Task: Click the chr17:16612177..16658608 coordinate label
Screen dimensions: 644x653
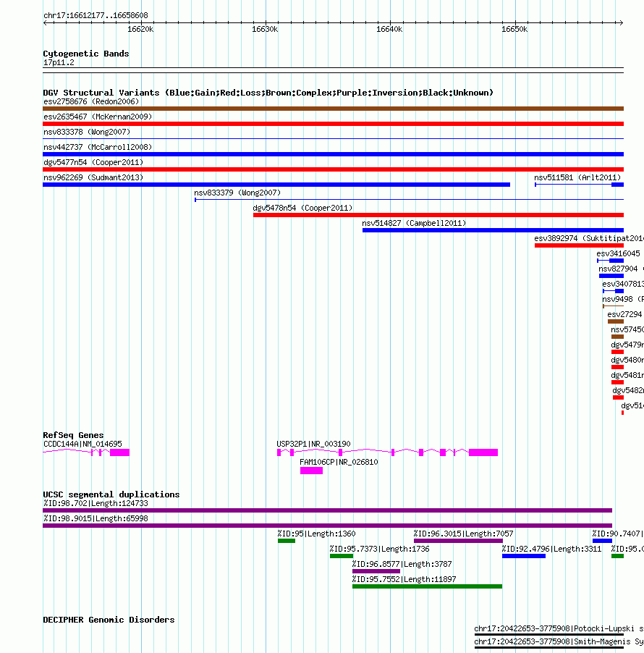Action: [x=96, y=16]
